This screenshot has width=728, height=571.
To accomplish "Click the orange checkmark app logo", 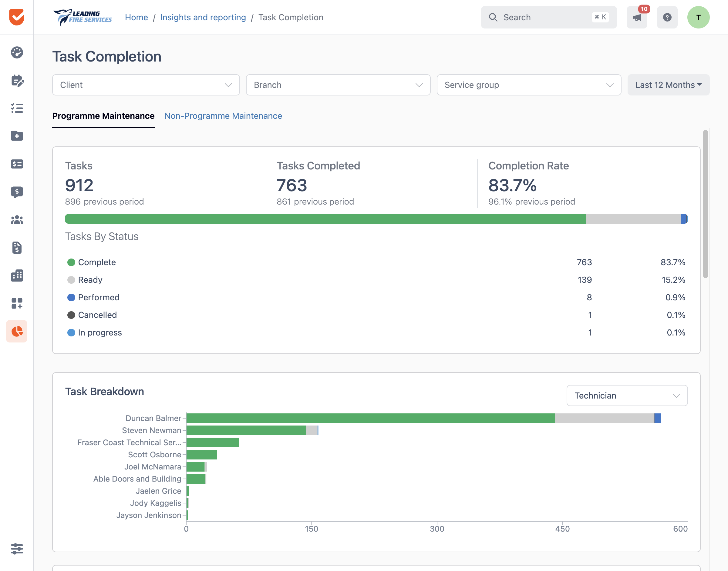I will (x=17, y=17).
